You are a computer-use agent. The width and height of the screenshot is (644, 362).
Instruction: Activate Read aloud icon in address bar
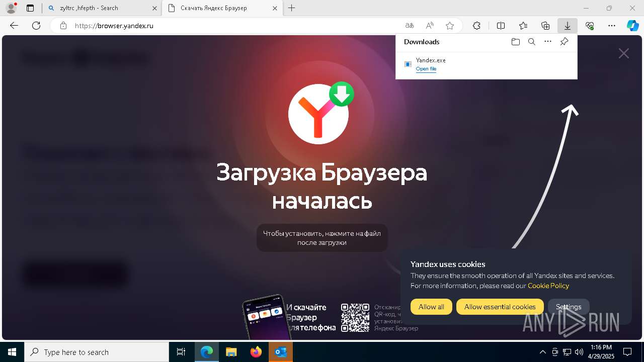point(430,26)
